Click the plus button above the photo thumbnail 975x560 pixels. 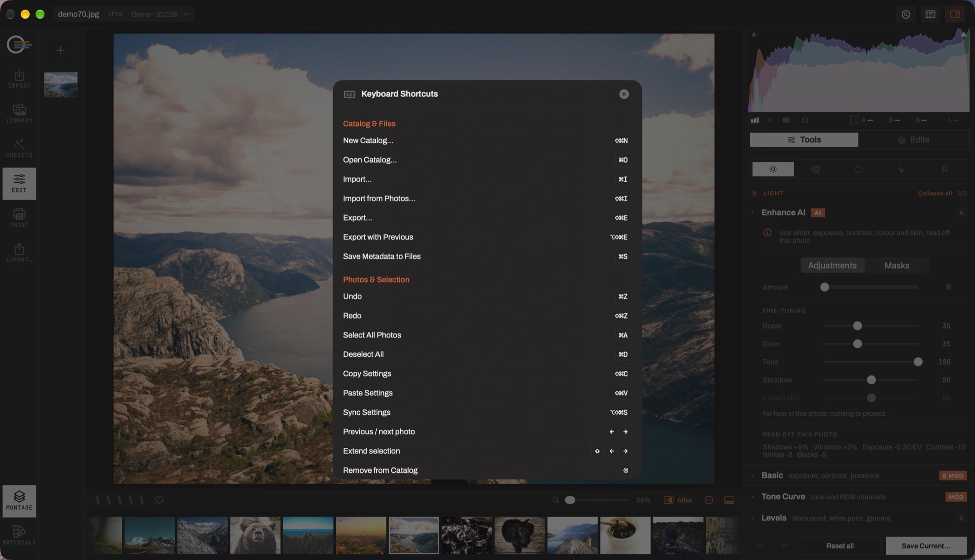tap(60, 50)
